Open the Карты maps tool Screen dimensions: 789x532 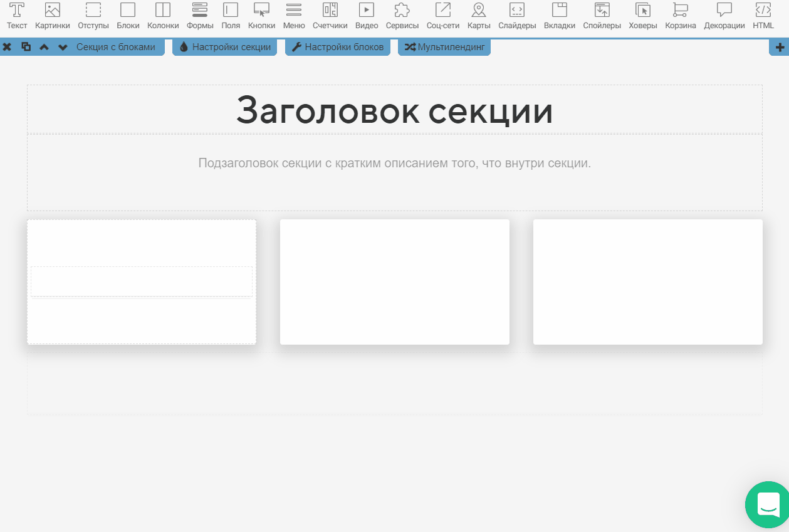coord(479,16)
